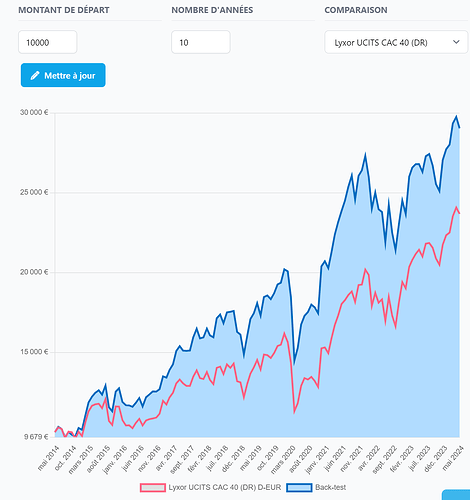Image resolution: width=470 pixels, height=500 pixels.
Task: Click the COMPARAISON section heading
Action: (356, 10)
